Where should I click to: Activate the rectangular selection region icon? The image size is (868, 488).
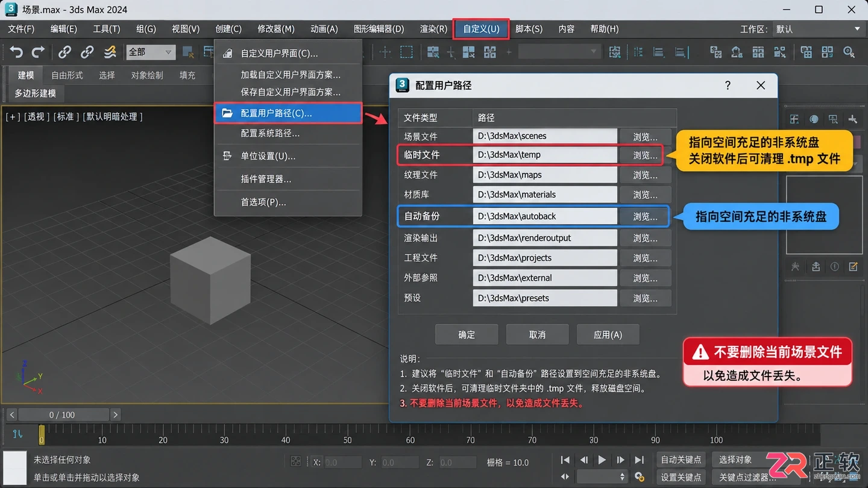click(407, 52)
